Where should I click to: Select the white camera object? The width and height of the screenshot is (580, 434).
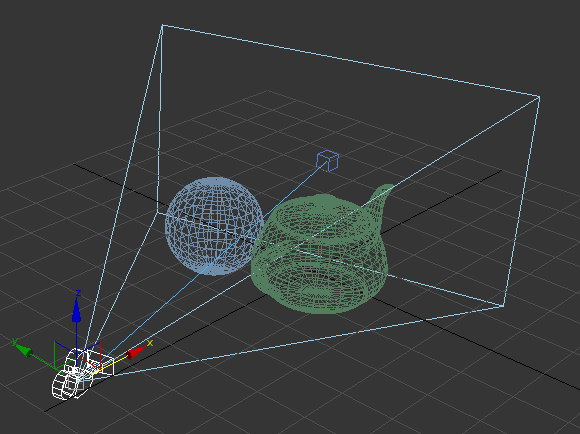(x=82, y=374)
